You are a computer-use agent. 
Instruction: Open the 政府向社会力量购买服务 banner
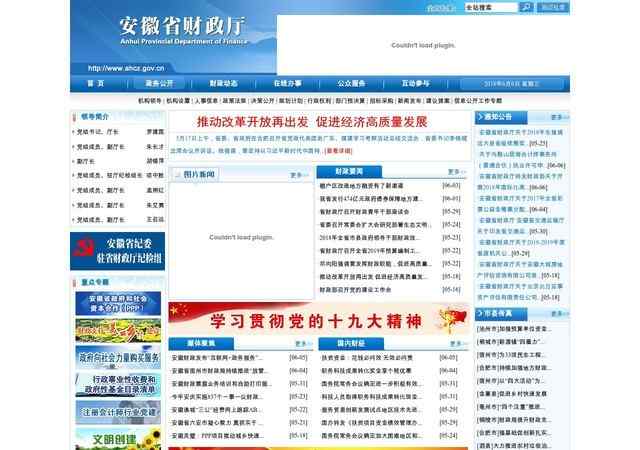(118, 358)
